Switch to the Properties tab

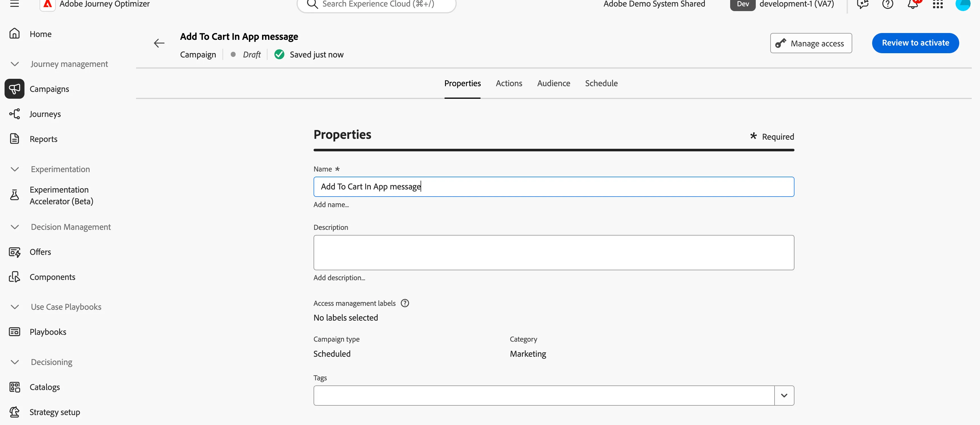coord(462,83)
